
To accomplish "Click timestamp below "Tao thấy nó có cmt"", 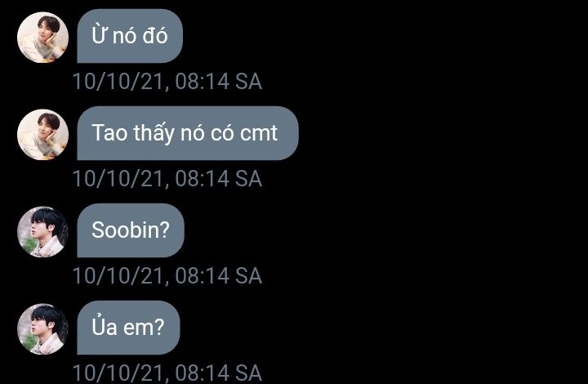I will coord(167,178).
